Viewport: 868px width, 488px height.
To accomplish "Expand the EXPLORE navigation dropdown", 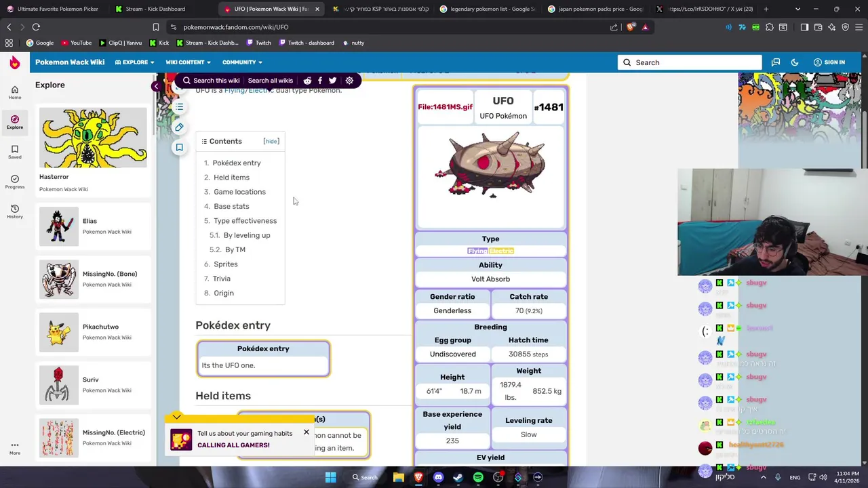I will tap(134, 62).
